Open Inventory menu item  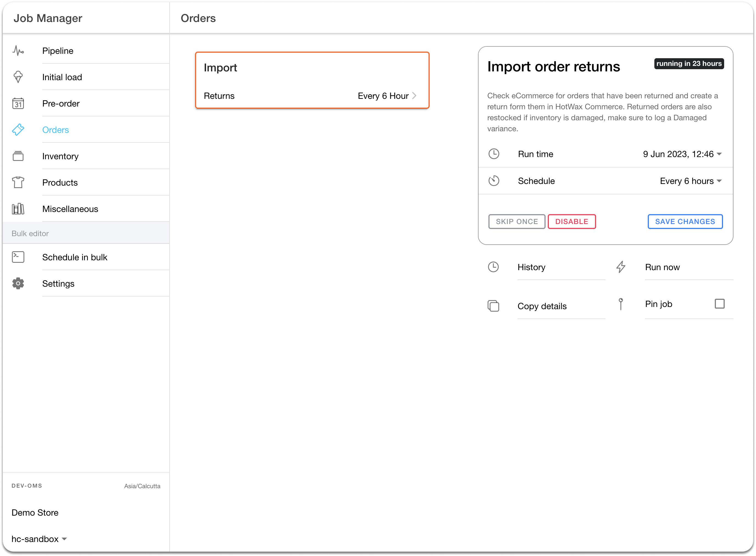pyautogui.click(x=60, y=156)
